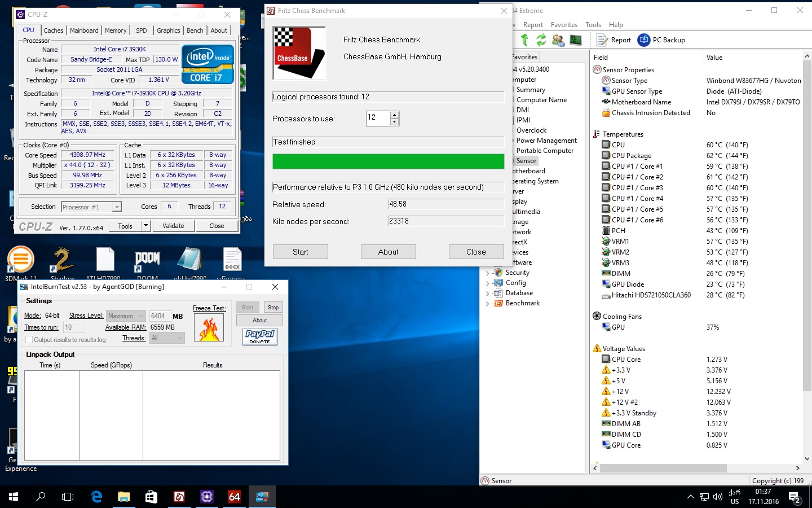Click the green up-arrow icon in AIDA64 toolbar
The height and width of the screenshot is (508, 812).
point(525,40)
